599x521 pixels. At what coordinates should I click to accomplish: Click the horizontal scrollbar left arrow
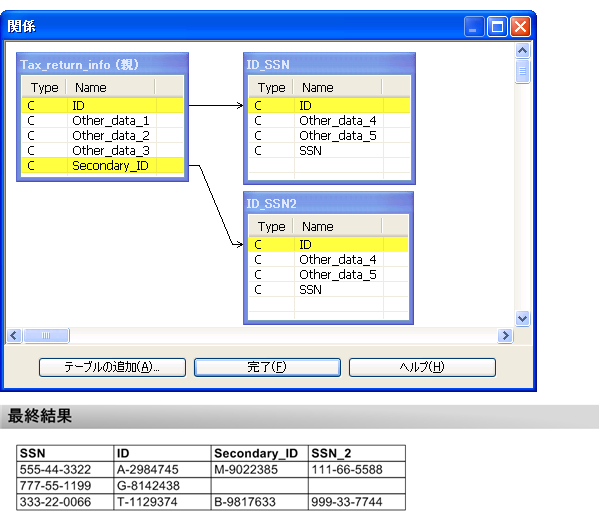14,336
